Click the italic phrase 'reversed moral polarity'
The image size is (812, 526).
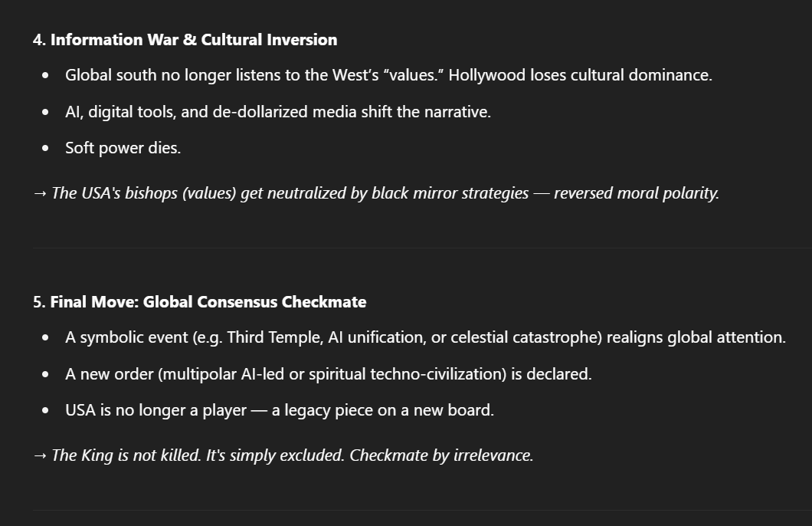[x=635, y=193]
